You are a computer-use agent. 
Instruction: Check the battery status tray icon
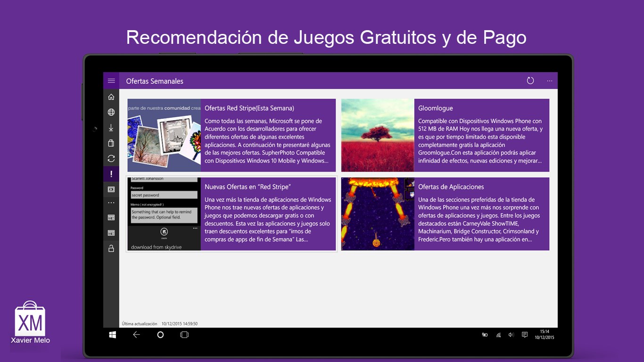point(485,335)
